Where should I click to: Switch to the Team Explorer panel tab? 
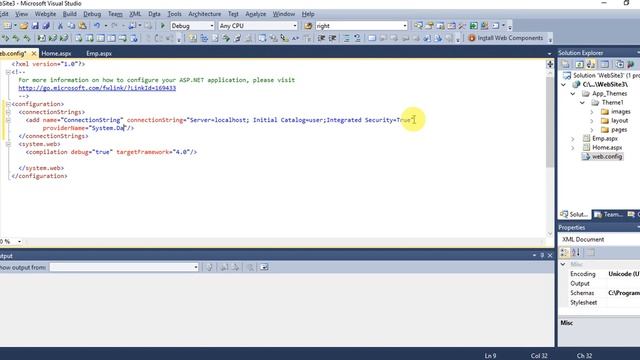[x=608, y=214]
